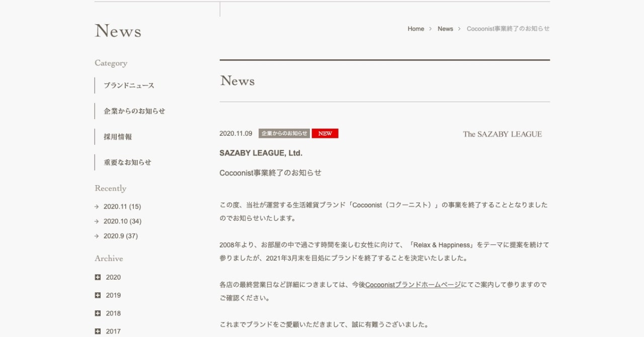
Task: Click the 2018 archive year label
Action: [x=113, y=313]
